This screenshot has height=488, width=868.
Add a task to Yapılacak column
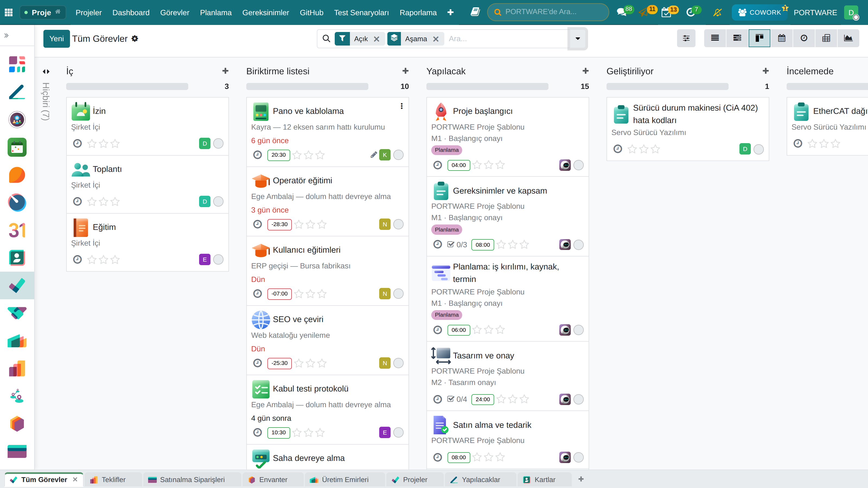coord(586,71)
